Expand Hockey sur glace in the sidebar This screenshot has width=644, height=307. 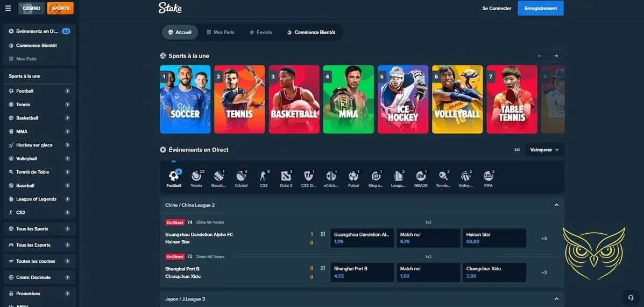coord(67,145)
